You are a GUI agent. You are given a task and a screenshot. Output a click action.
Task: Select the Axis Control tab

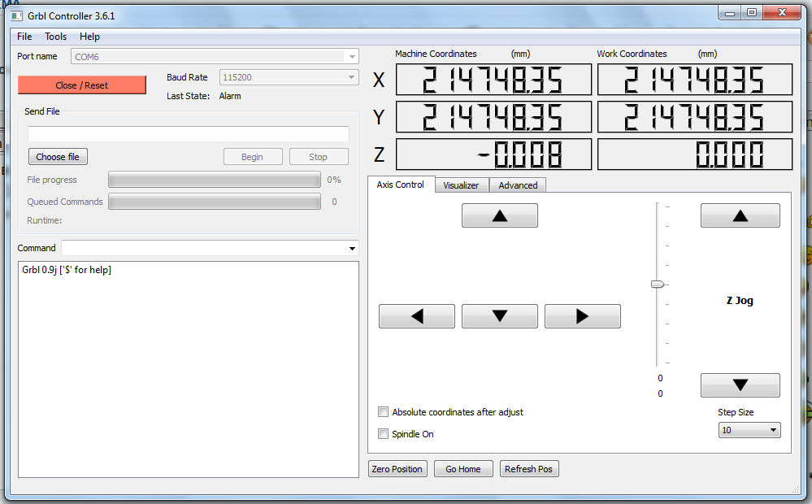click(x=400, y=185)
